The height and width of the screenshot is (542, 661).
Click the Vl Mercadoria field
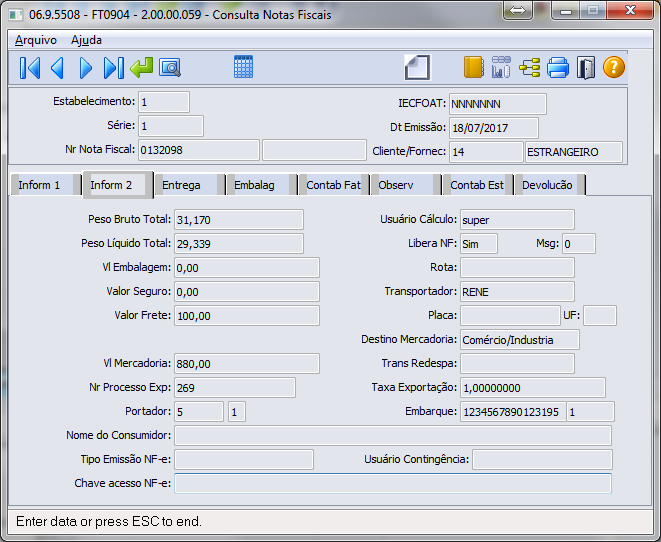247,364
